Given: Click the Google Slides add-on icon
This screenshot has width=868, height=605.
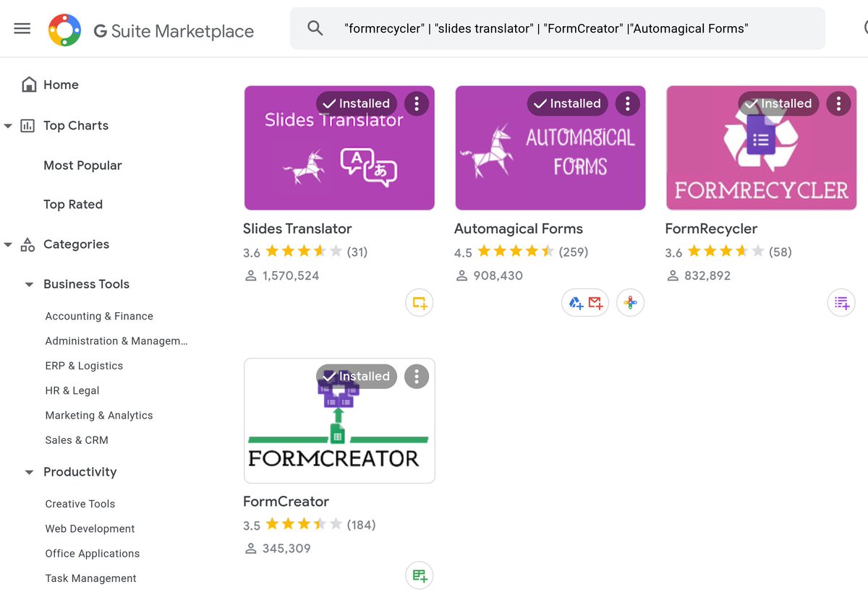Looking at the screenshot, I should pyautogui.click(x=419, y=303).
